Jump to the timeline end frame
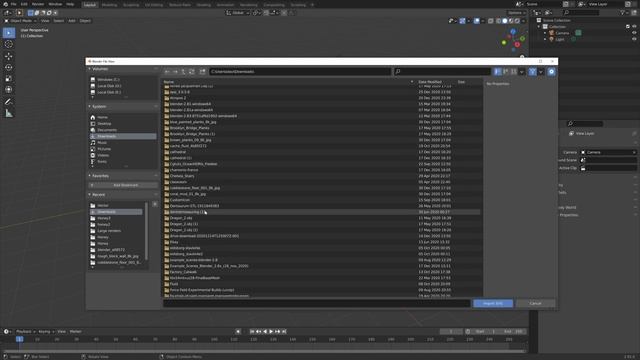Image resolution: width=640 pixels, height=360 pixels. 284,331
